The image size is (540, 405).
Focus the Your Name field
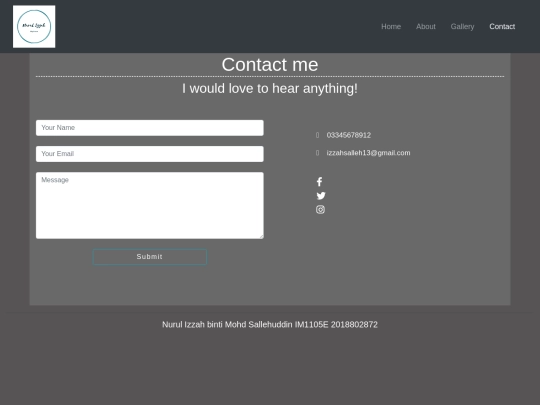tap(150, 128)
